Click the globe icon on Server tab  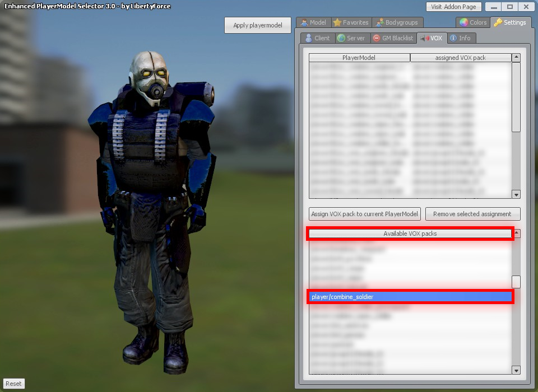pyautogui.click(x=341, y=38)
